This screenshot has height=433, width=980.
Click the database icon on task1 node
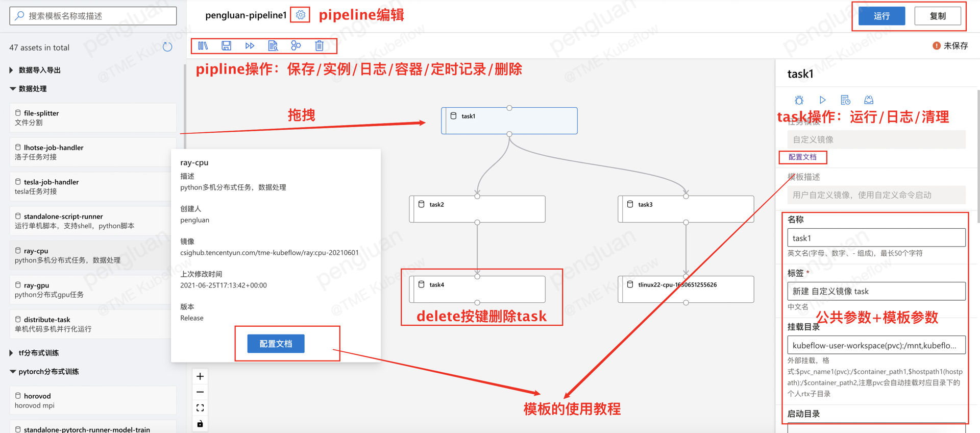pos(453,116)
